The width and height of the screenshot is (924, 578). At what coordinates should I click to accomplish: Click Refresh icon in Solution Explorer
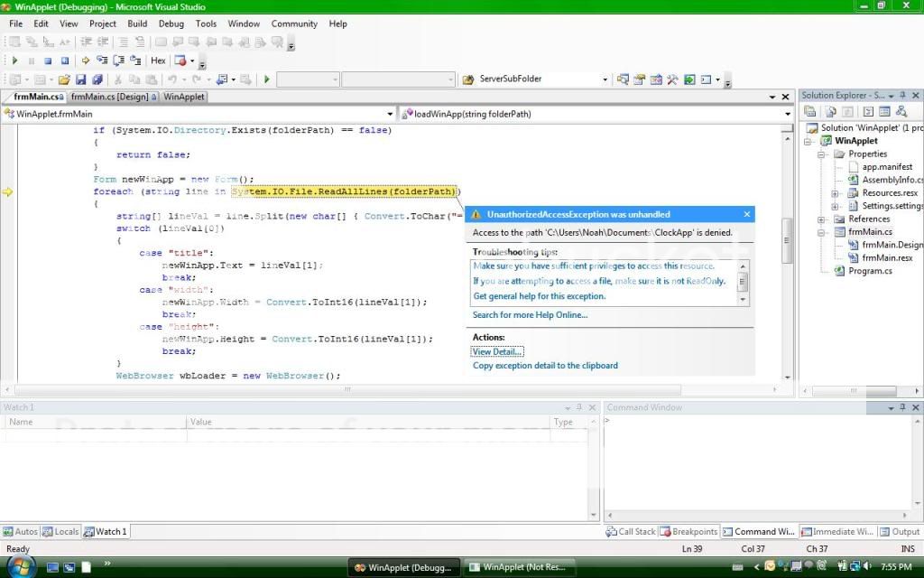coord(832,111)
